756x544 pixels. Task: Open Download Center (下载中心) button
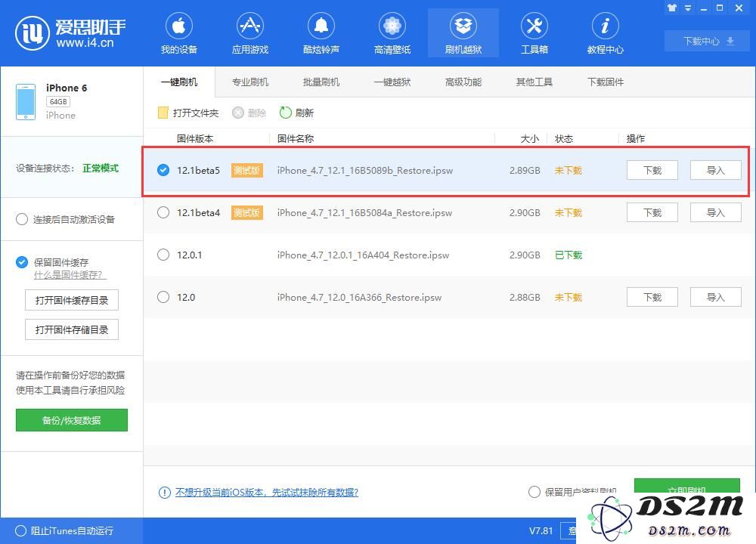[708, 41]
